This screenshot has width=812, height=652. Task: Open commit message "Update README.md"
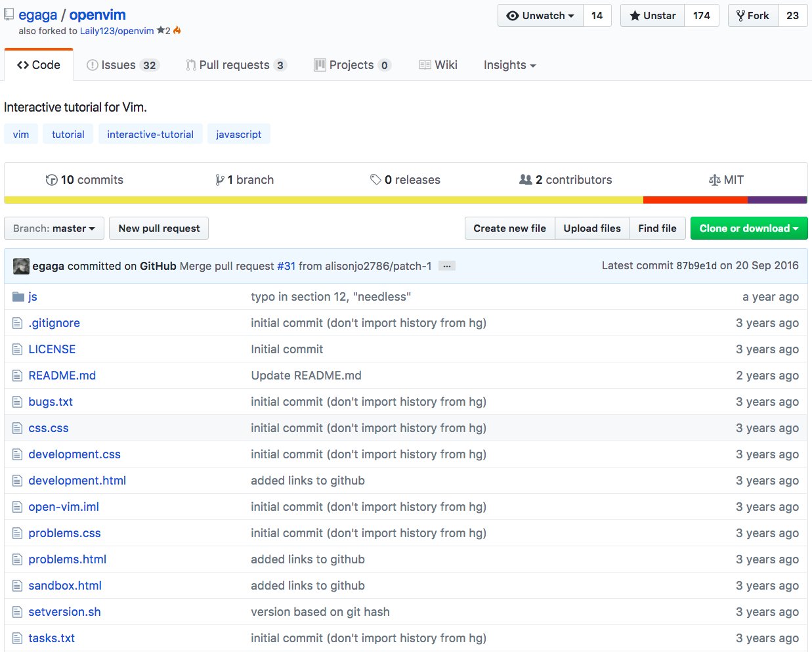(306, 376)
